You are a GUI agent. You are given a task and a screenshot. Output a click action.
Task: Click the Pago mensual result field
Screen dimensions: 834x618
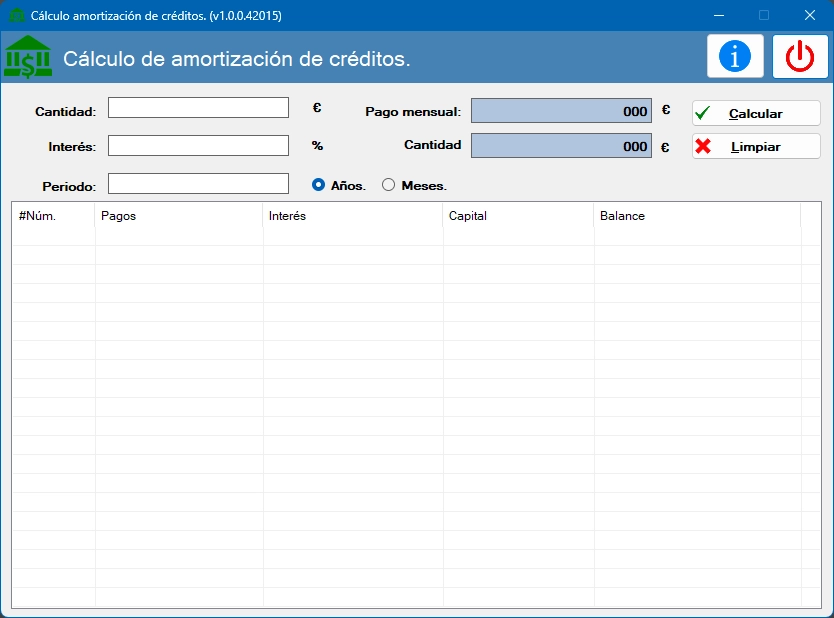click(x=561, y=112)
